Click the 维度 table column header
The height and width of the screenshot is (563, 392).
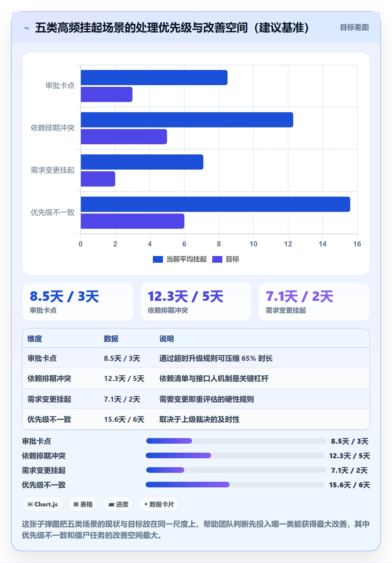coord(35,339)
